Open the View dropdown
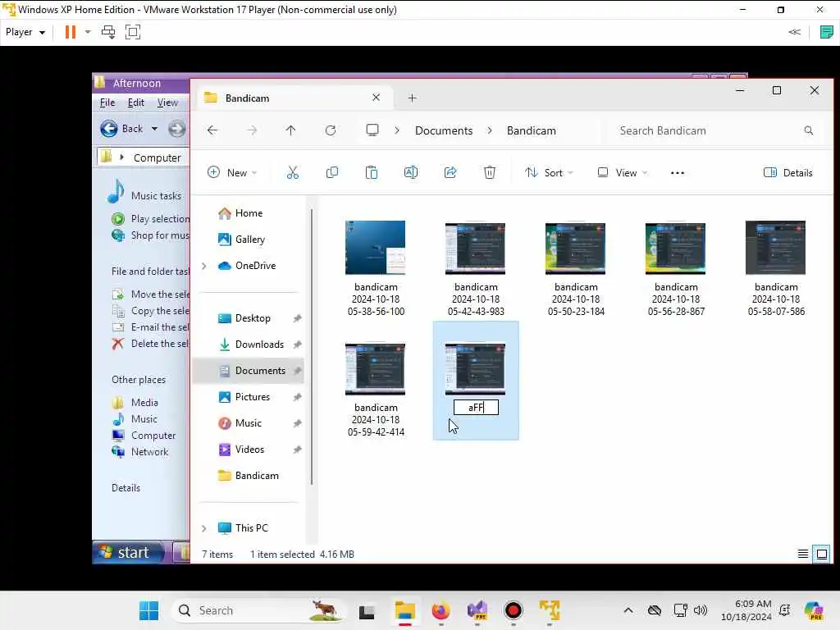Viewport: 840px width, 630px height. click(x=623, y=172)
